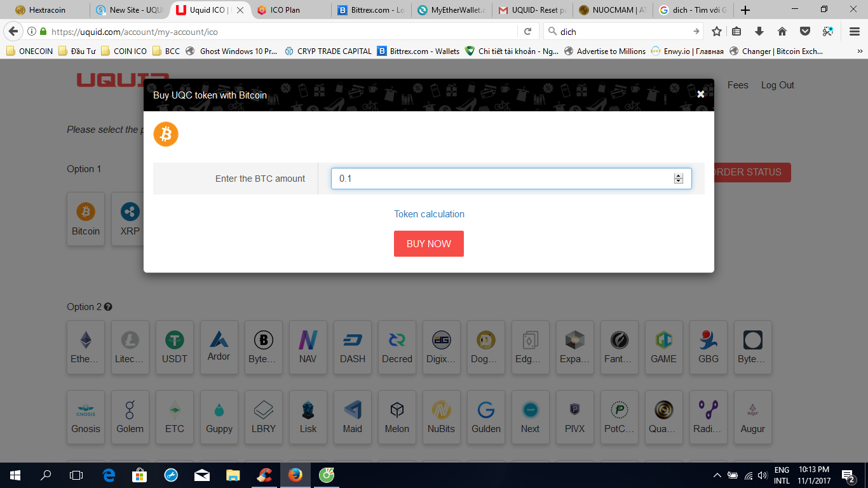Select the Bitcoin payment tile
This screenshot has width=868, height=488.
point(86,219)
